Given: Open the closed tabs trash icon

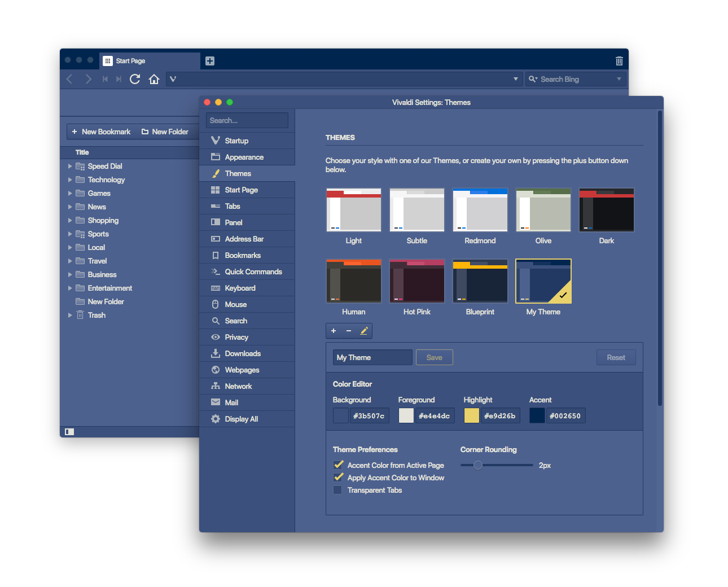Looking at the screenshot, I should click(619, 61).
